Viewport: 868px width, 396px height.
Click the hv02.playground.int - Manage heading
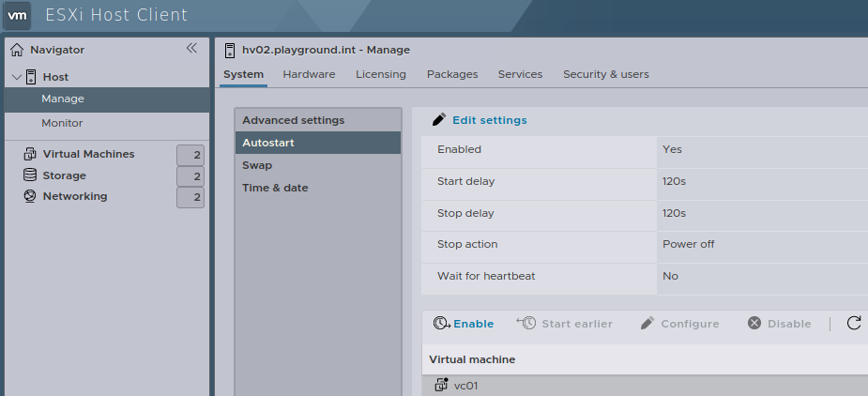(326, 50)
